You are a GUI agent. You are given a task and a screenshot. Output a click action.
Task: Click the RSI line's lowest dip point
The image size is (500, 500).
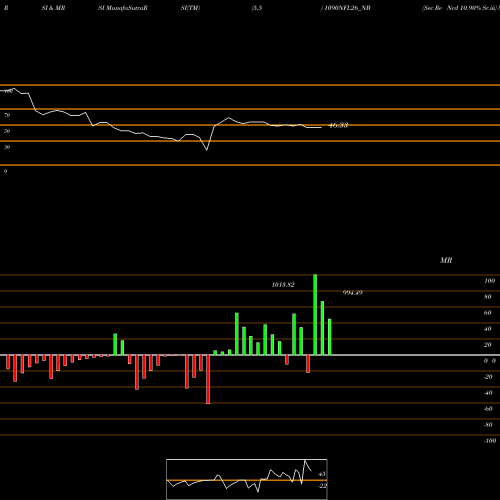tap(207, 150)
